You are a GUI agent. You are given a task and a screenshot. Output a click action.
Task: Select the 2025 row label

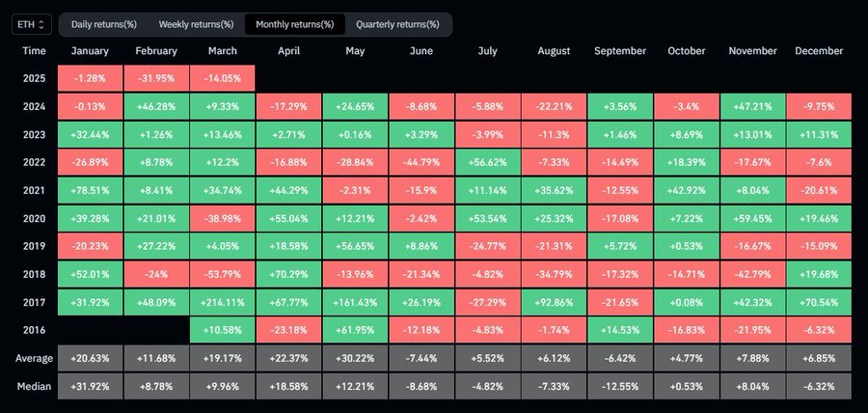coord(33,77)
